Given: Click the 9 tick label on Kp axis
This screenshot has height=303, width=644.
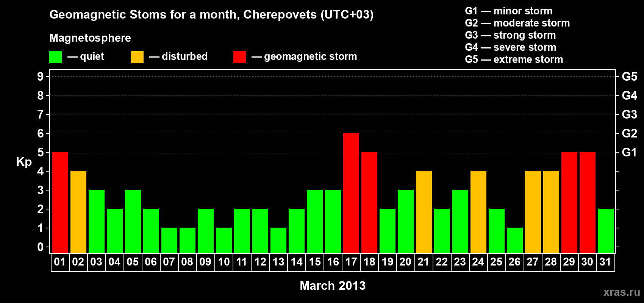Looking at the screenshot, I should [41, 77].
